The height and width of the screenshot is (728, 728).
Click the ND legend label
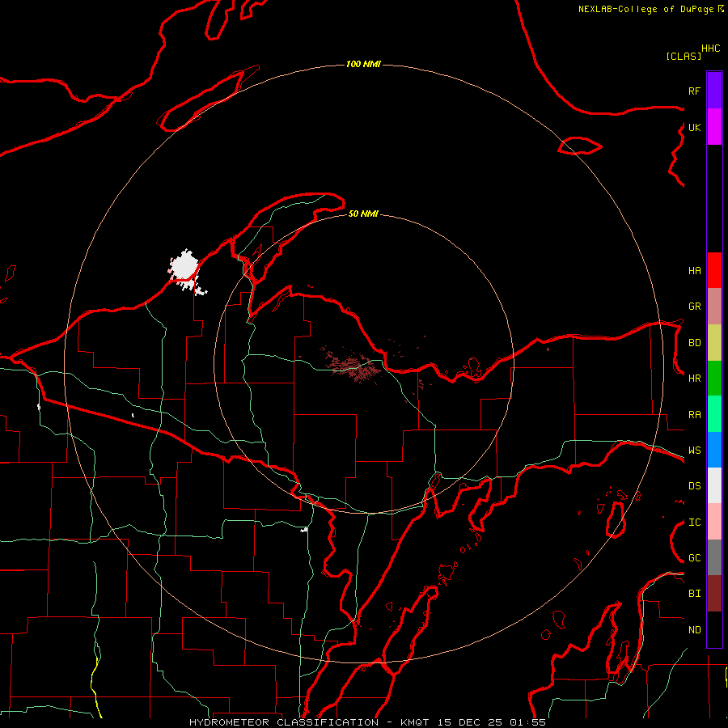pos(694,630)
